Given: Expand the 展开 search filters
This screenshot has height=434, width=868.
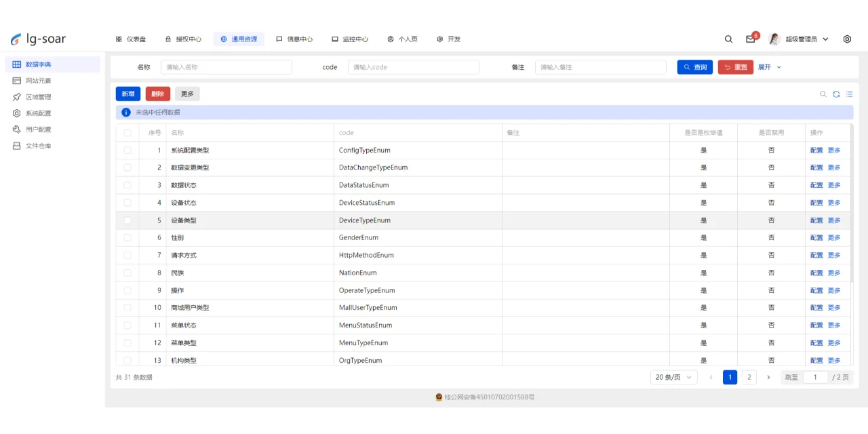Looking at the screenshot, I should click(770, 67).
